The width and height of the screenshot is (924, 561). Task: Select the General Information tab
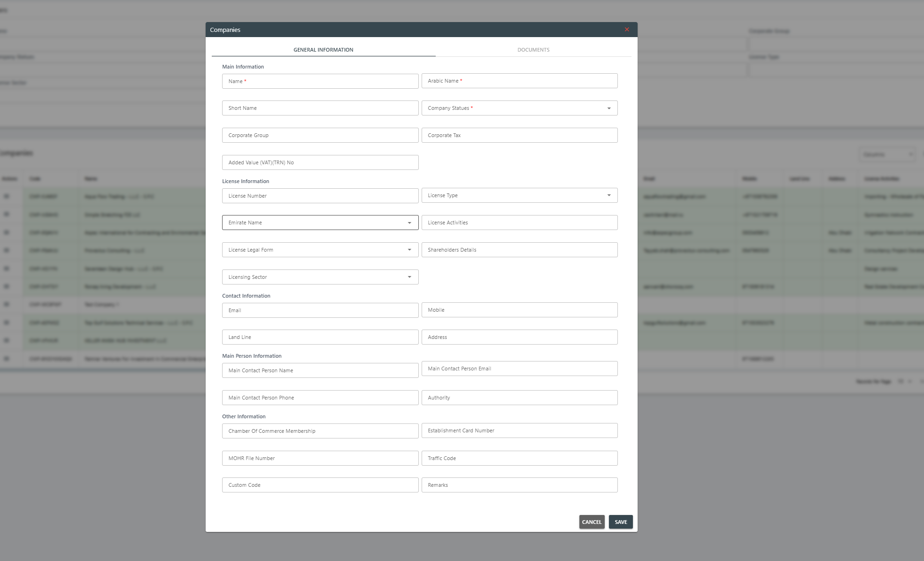point(323,50)
